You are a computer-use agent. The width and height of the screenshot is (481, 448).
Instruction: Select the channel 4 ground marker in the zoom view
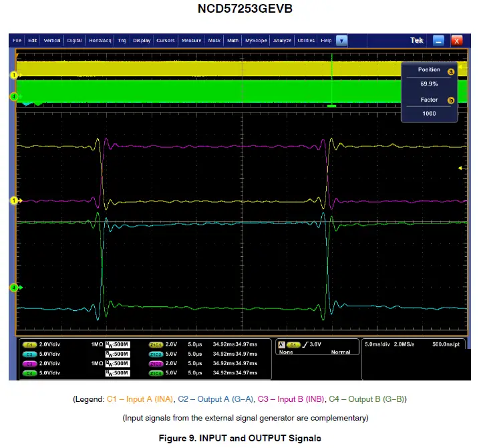14,288
